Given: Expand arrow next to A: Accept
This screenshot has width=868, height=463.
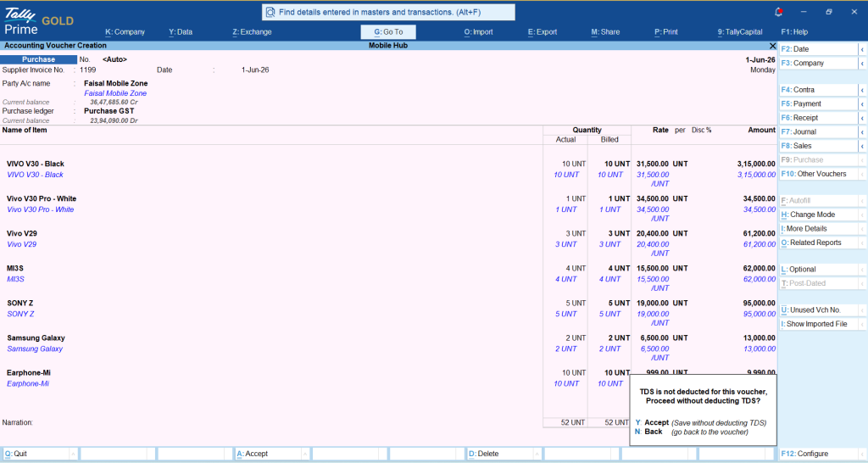Looking at the screenshot, I should (x=305, y=454).
